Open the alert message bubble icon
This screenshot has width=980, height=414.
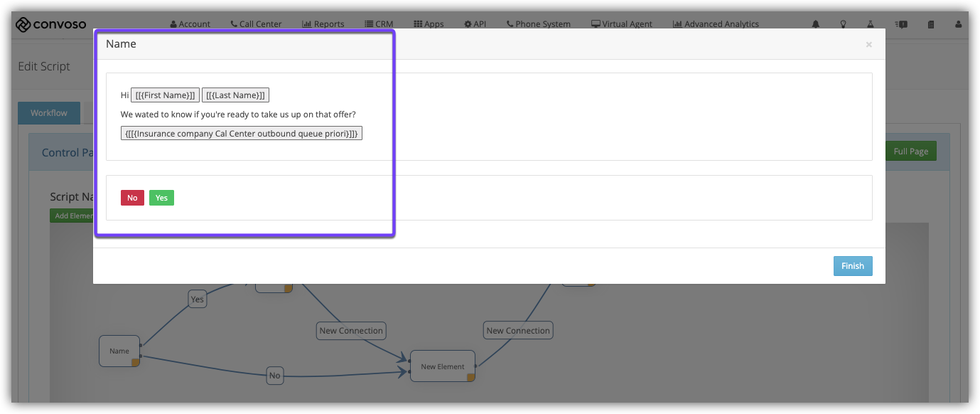tap(902, 24)
